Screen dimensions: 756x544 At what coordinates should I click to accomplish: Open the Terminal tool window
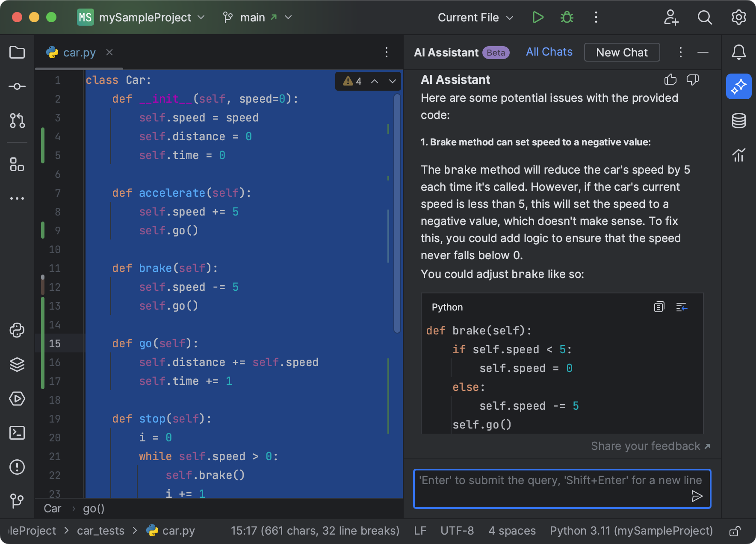click(17, 433)
